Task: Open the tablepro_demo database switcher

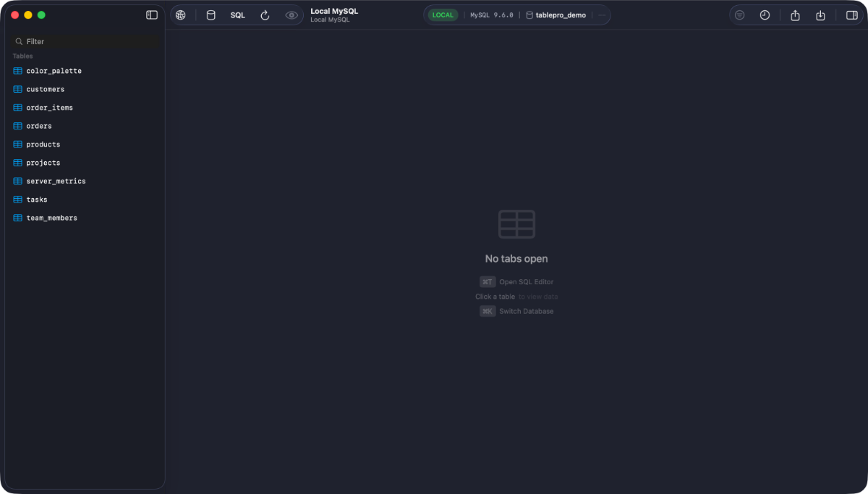Action: (556, 15)
